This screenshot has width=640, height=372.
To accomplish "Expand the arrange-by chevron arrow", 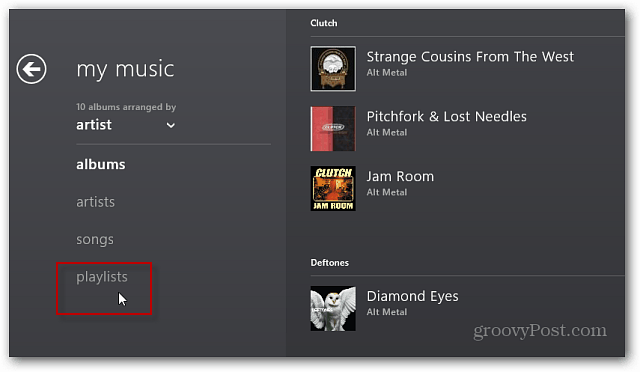I will (x=171, y=125).
